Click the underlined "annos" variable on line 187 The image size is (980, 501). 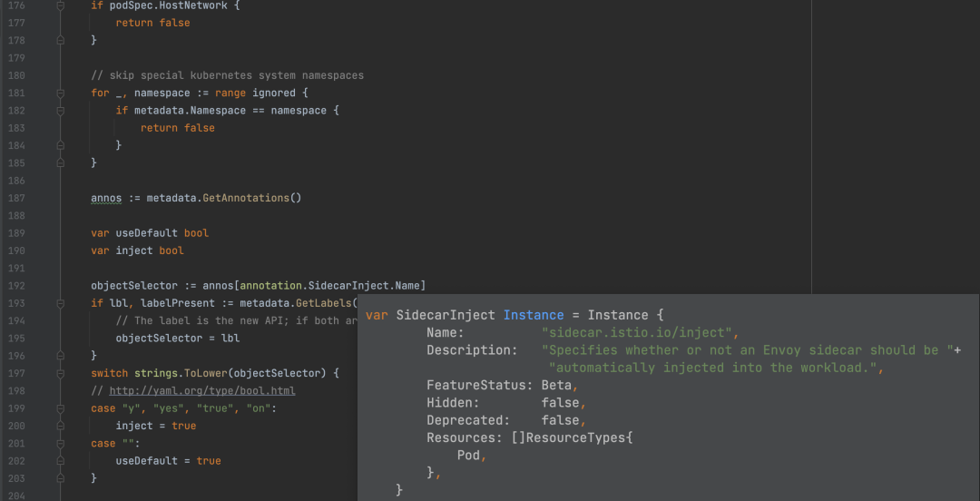pyautogui.click(x=106, y=198)
